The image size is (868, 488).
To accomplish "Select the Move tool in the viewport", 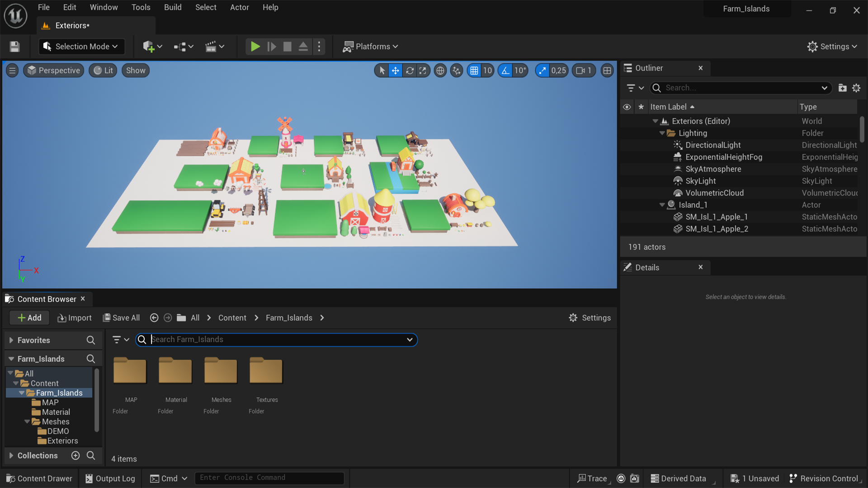I will coord(395,70).
